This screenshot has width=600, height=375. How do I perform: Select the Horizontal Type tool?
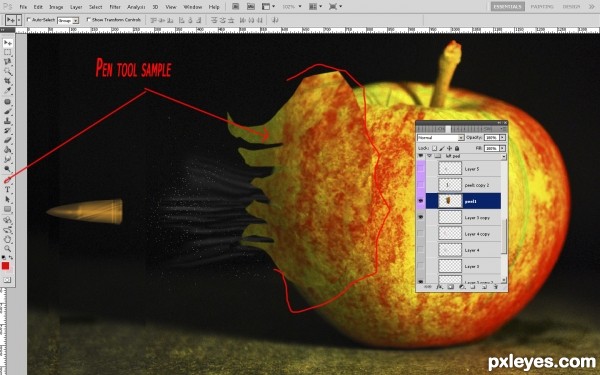coord(8,190)
